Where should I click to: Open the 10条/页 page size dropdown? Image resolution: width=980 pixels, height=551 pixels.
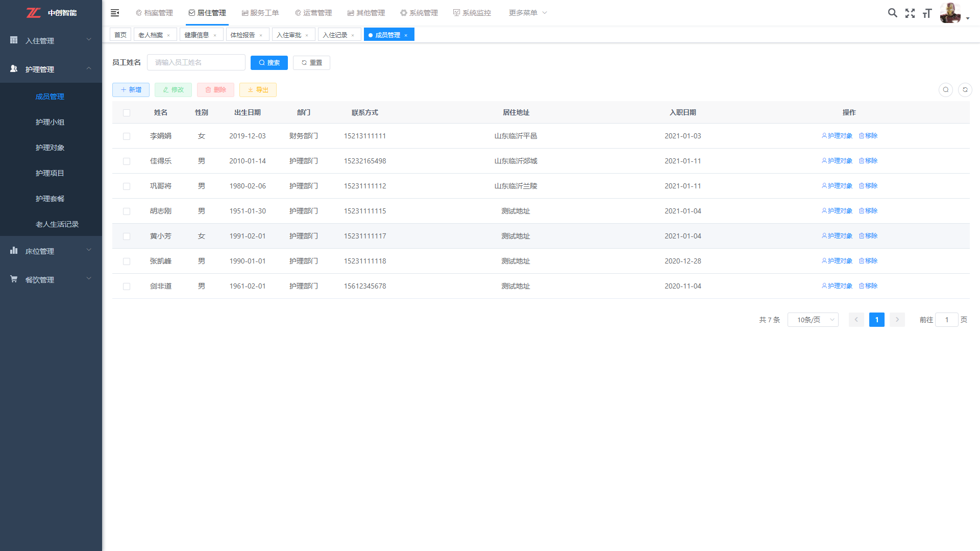(813, 320)
